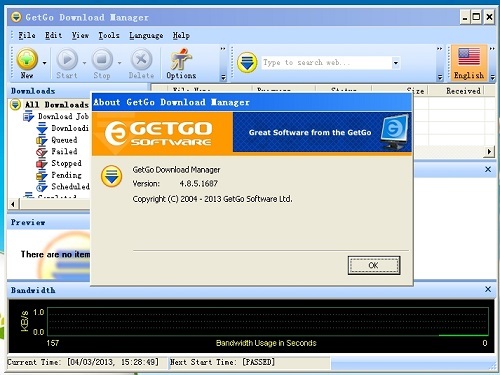The width and height of the screenshot is (500, 375).
Task: Select the Queued downloads tree item
Action: 64,140
